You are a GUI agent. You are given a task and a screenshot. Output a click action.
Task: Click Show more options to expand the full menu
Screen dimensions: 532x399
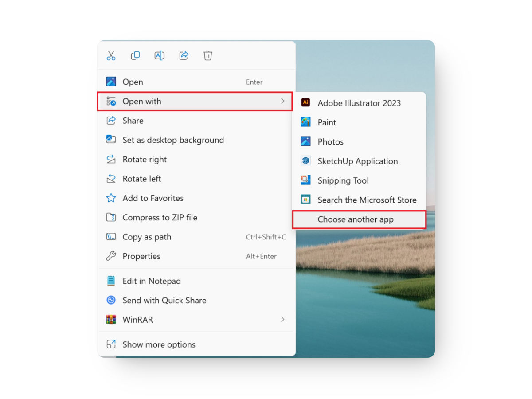pos(159,344)
